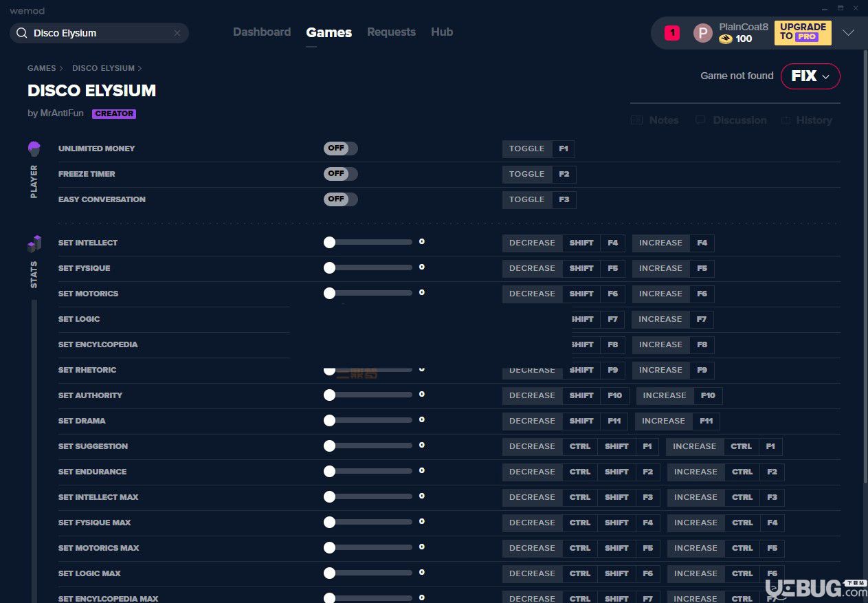Switch to the Dashboard tab

262,32
